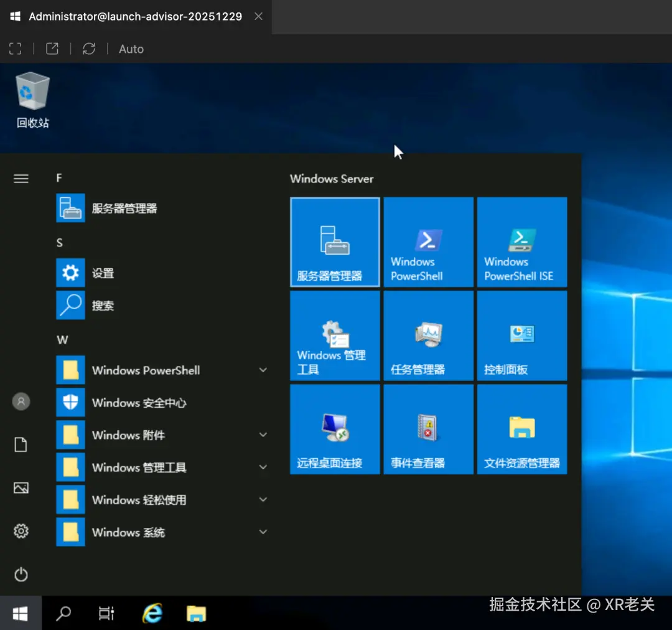The height and width of the screenshot is (630, 672).
Task: Select the 回收站 desktop icon
Action: (32, 100)
